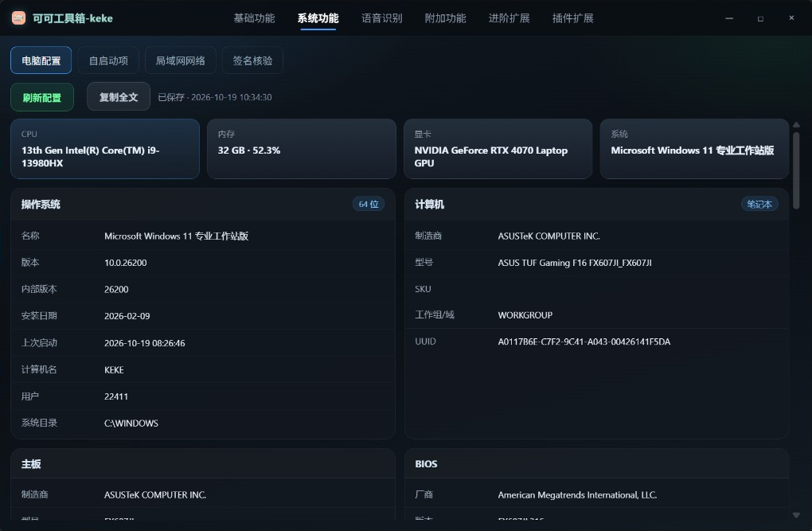Image resolution: width=812 pixels, height=531 pixels.
Task: Click OS name value Microsoft Windows 11 专业工作站版
Action: point(176,236)
